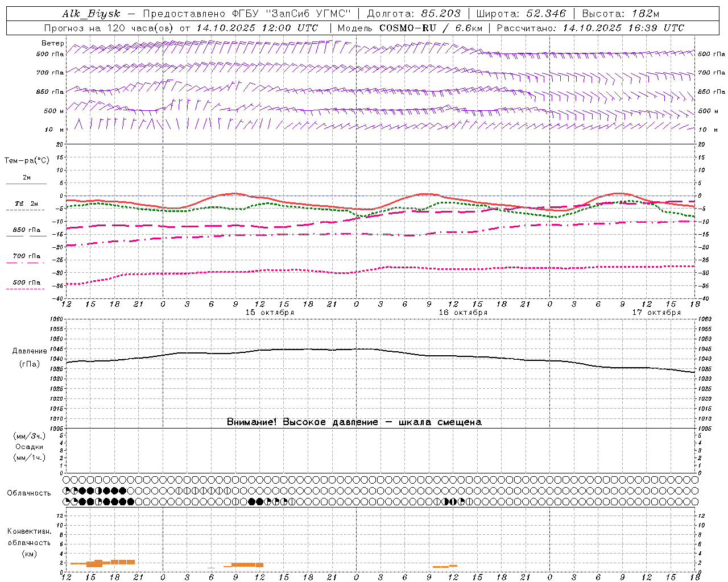Click the 500 м wind level label on left
728x582 pixels.
click(53, 111)
